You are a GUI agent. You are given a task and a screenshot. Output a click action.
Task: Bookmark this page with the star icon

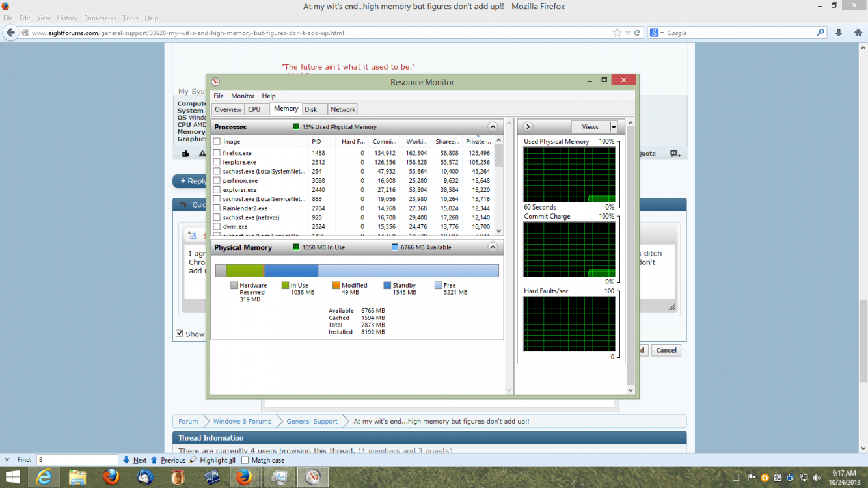tap(617, 33)
